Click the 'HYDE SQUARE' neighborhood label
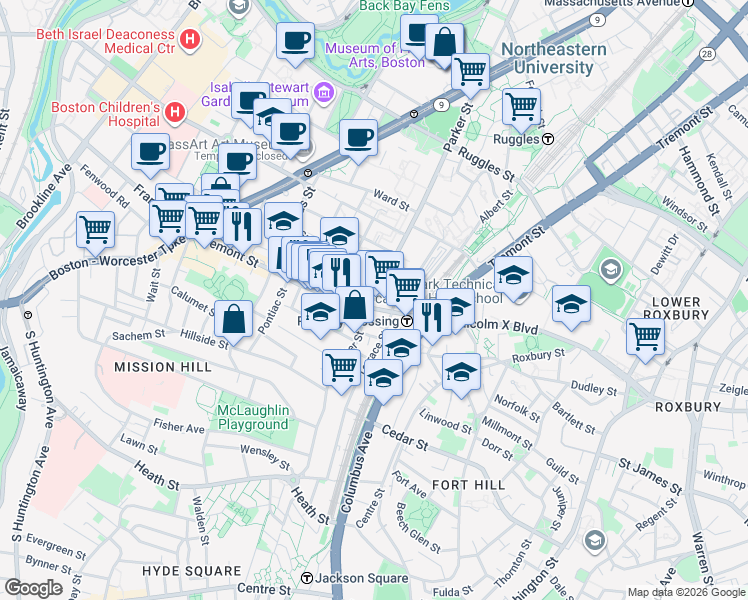Screen dimensions: 748x600 pyautogui.click(x=192, y=571)
